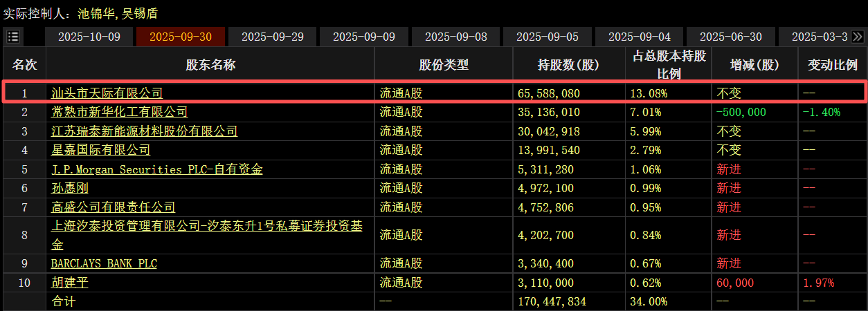Select the percentage cell 5.99%
Image resolution: width=868 pixels, height=311 pixels.
(x=646, y=131)
